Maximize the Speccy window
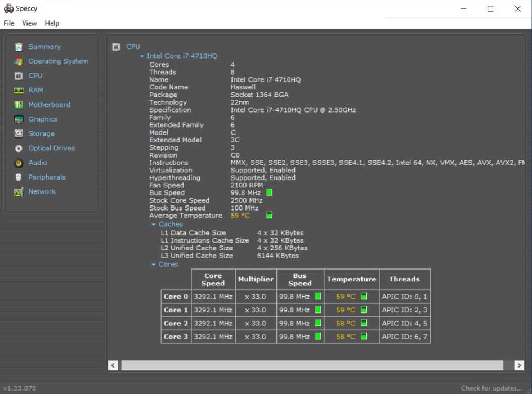The width and height of the screenshot is (532, 394). (x=490, y=9)
